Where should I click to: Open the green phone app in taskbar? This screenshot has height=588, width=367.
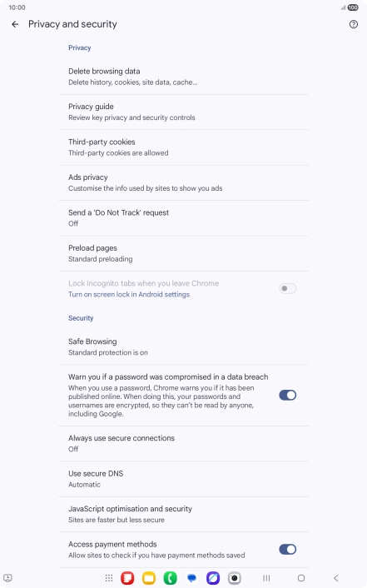pos(171,578)
